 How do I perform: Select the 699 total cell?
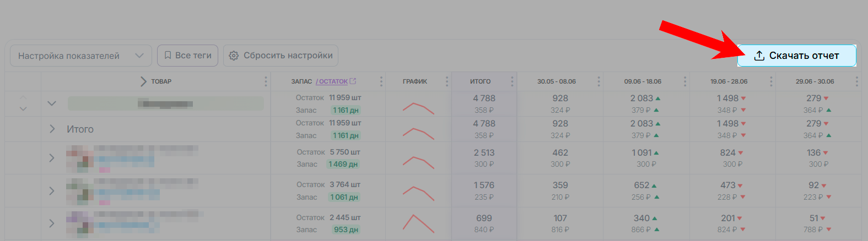[484, 218]
